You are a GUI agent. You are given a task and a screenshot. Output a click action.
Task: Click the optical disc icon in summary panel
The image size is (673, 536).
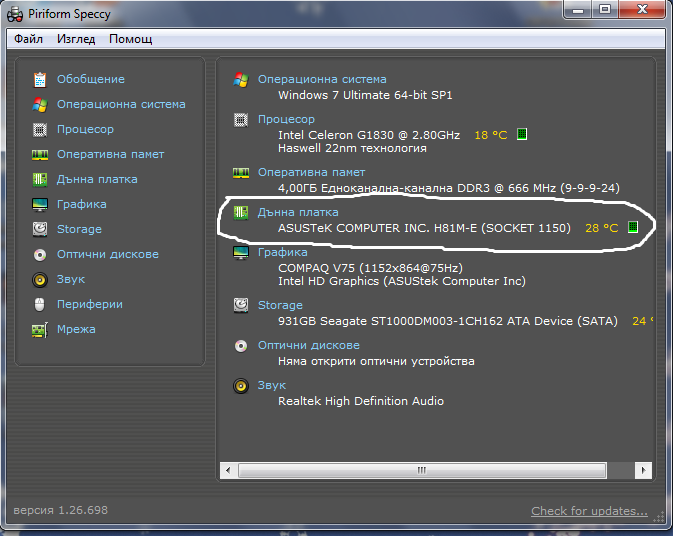click(241, 346)
